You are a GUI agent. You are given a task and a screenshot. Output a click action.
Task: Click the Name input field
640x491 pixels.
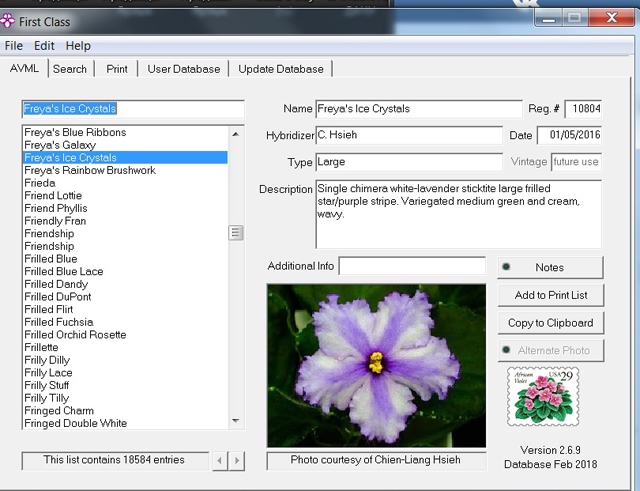pos(419,109)
